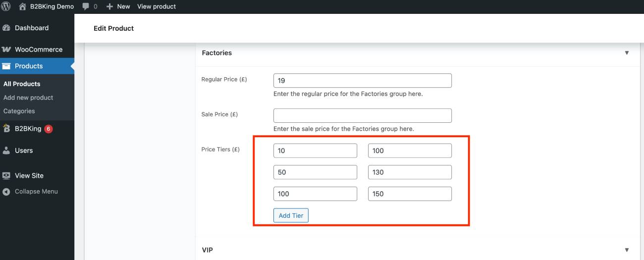Collapse the Factories section arrow
Viewport: 644px width, 260px height.
click(627, 52)
